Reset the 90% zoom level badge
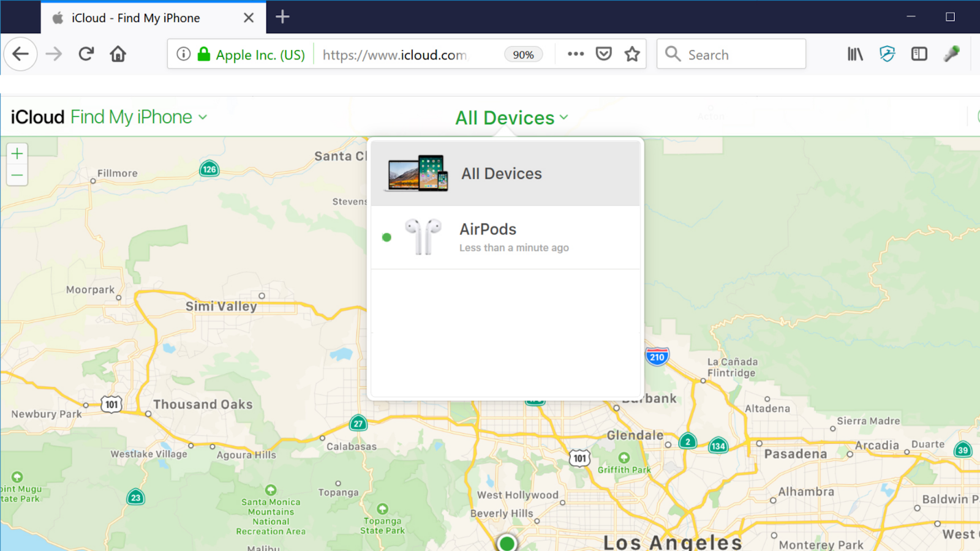Screen dimensions: 980x551 [x=524, y=54]
